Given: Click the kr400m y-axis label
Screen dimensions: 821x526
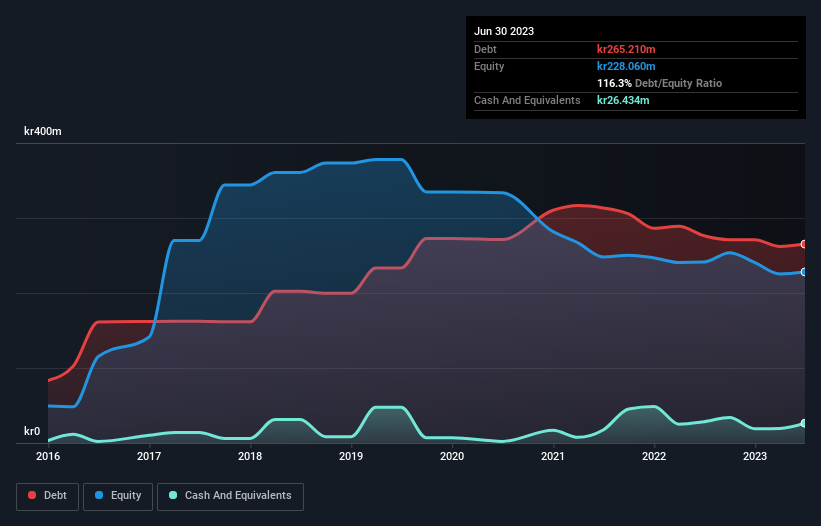Looking at the screenshot, I should coord(43,131).
